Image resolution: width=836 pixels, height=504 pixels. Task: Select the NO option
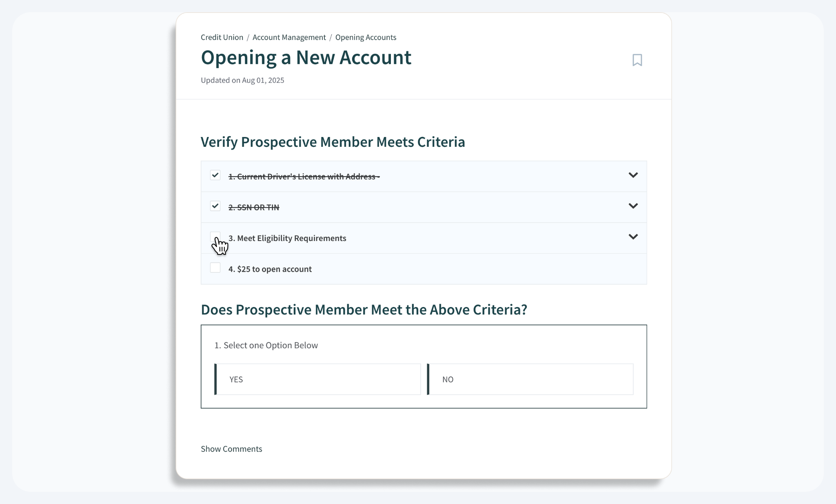click(x=530, y=379)
